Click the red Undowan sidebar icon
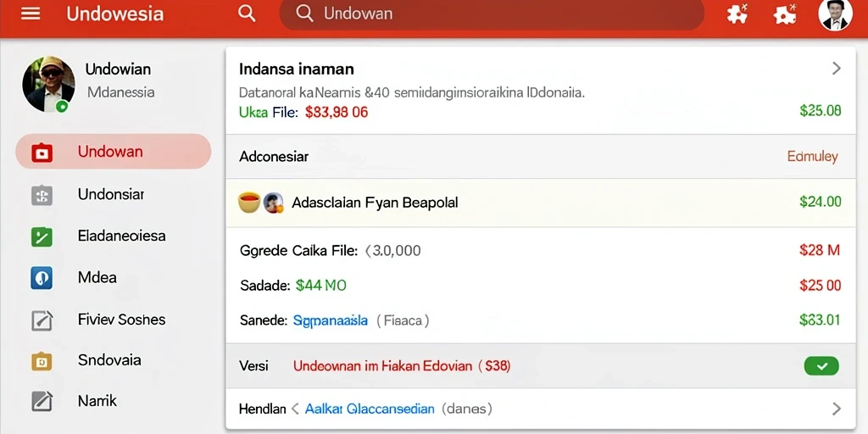 point(42,153)
